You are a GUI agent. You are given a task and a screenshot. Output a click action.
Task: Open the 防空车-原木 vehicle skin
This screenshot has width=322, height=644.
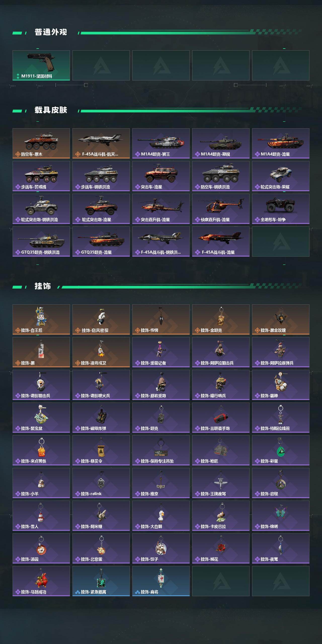point(41,143)
